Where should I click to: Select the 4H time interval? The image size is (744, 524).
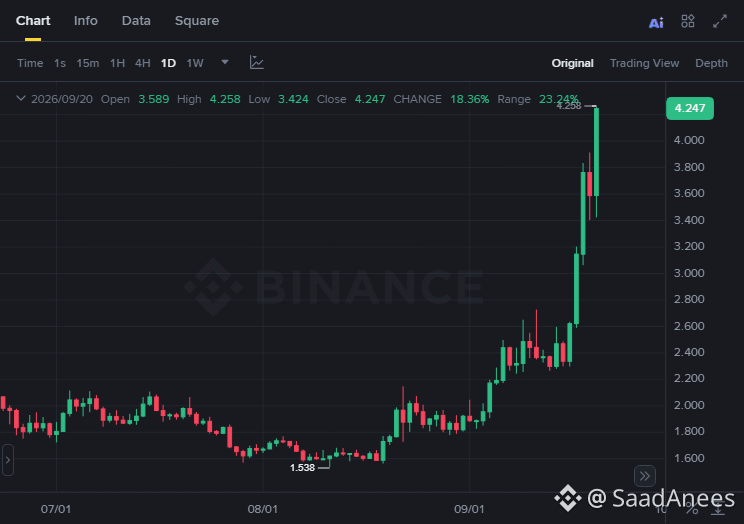142,63
